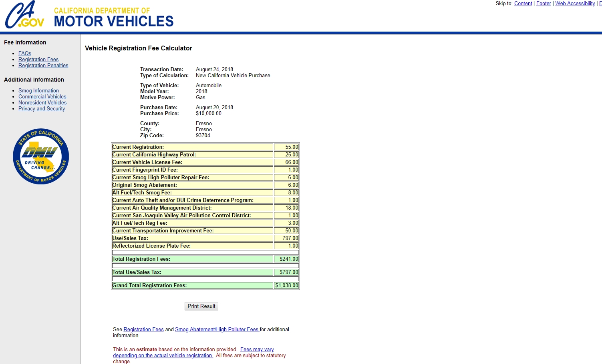Open Privacy and Security link
Viewport: 602px width, 364px height.
pyautogui.click(x=42, y=109)
